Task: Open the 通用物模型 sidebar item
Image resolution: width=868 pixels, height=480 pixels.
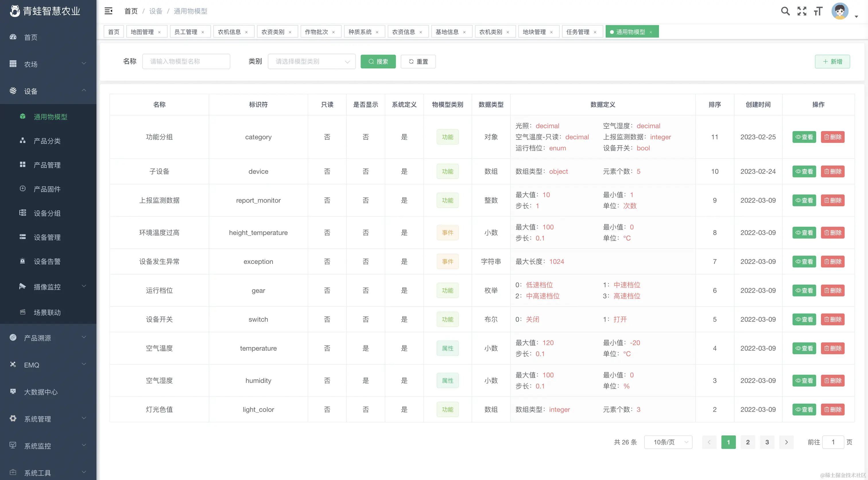Action: pos(51,117)
